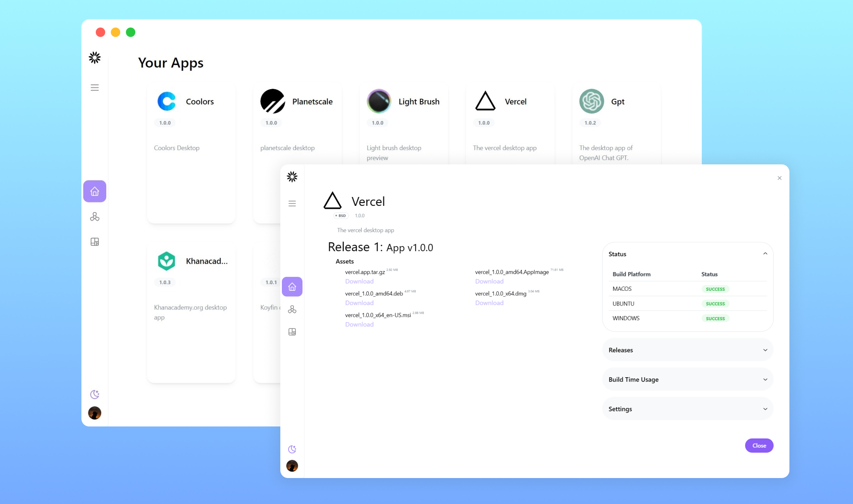The width and height of the screenshot is (853, 504).
Task: Click the Coolors 1.0.0 version badge
Action: (x=165, y=123)
